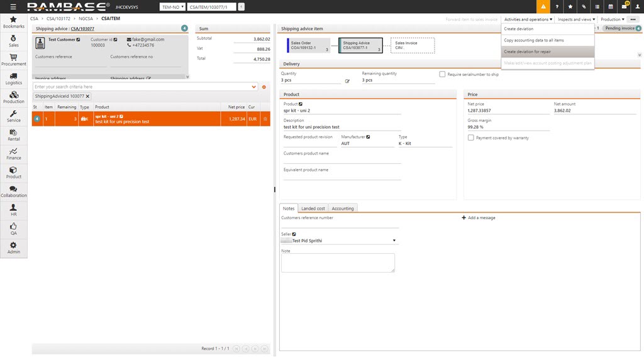Open the CSA/103077 shipping advice link

point(82,28)
